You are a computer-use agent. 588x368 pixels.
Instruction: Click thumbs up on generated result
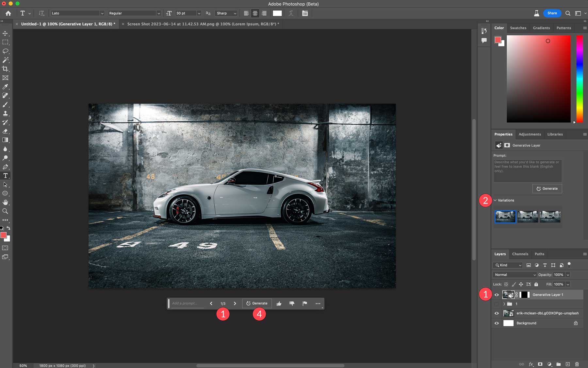pyautogui.click(x=279, y=304)
